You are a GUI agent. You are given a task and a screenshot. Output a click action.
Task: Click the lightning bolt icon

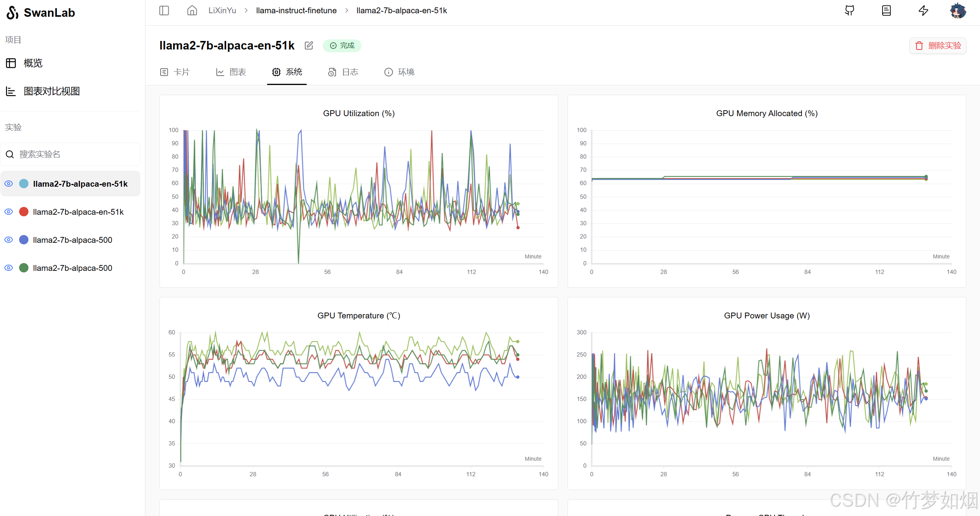pos(923,11)
